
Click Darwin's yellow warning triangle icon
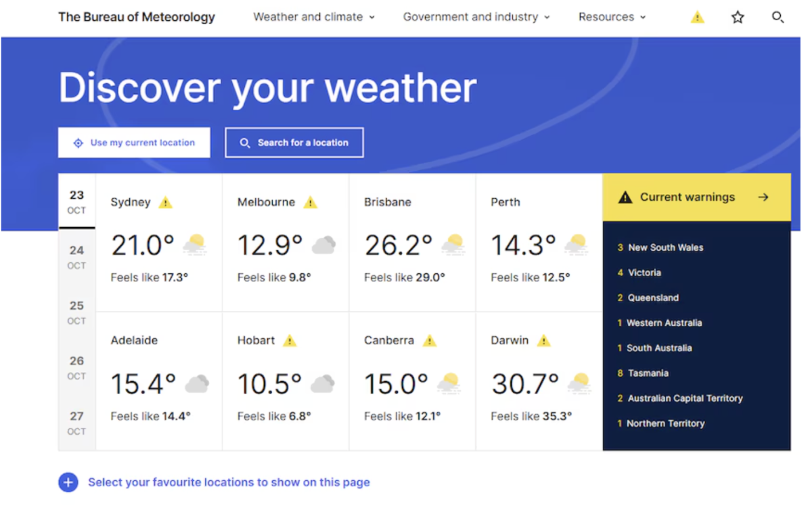coord(543,341)
